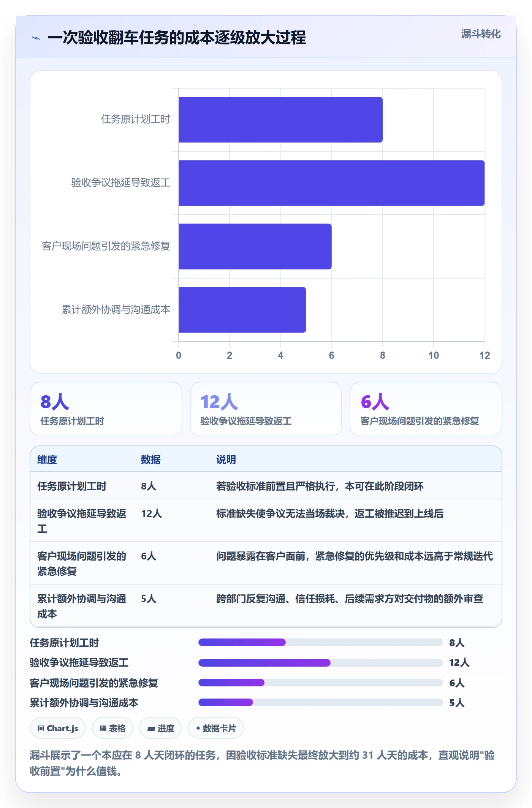Select table cell 任务原计划工时

[x=72, y=486]
